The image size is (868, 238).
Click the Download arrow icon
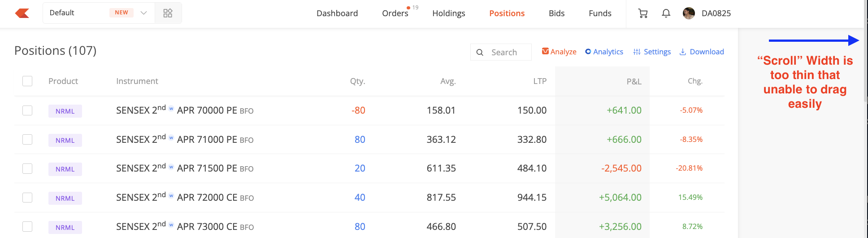point(683,52)
